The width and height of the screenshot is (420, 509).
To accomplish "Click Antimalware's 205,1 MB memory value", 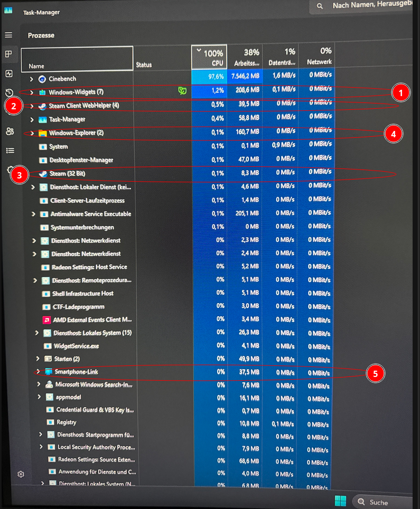I will 247,214.
